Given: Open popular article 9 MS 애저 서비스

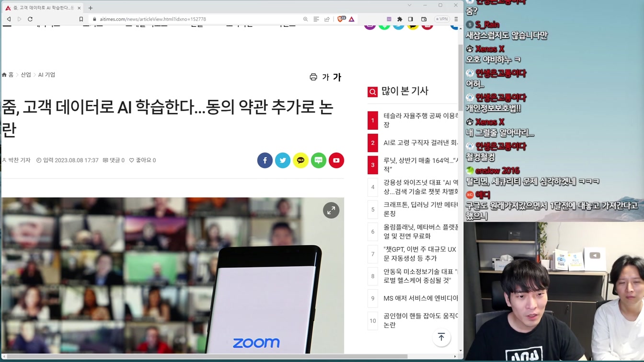Looking at the screenshot, I should pos(421,298).
